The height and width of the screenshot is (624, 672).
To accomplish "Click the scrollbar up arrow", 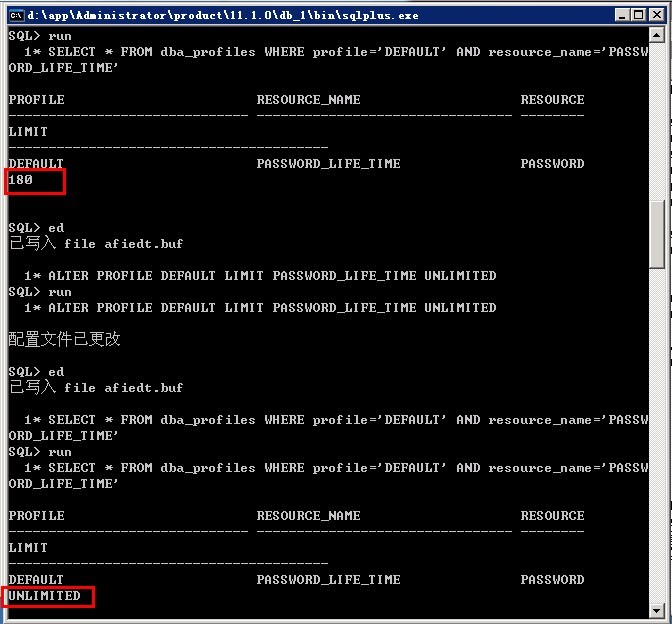I will point(659,36).
